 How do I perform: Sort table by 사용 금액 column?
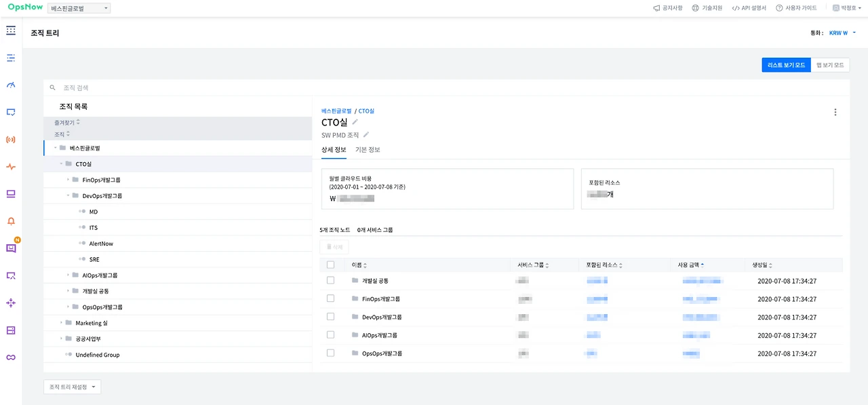[x=690, y=265]
